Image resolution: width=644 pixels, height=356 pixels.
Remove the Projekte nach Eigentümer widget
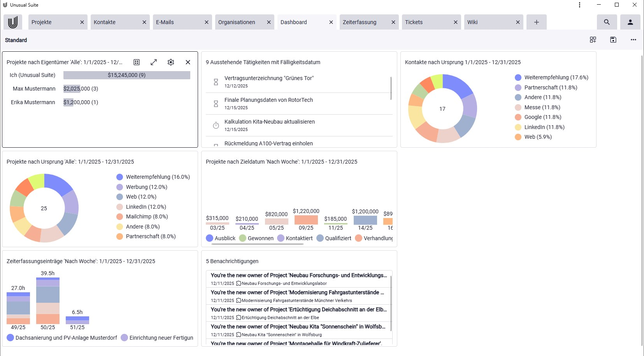click(x=188, y=62)
